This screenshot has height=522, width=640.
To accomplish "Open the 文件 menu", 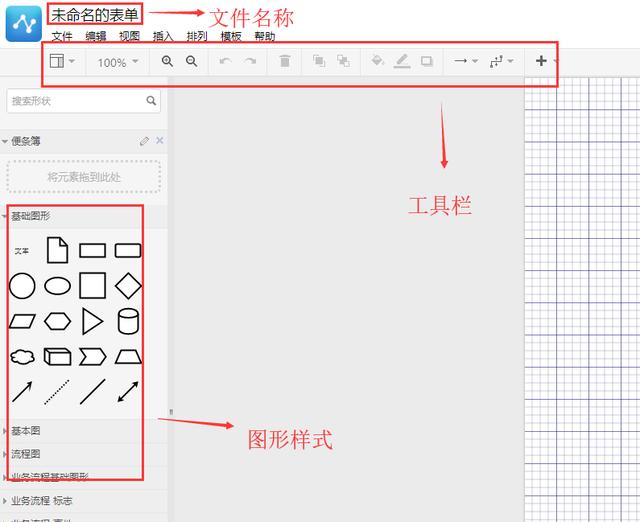I will tap(62, 36).
